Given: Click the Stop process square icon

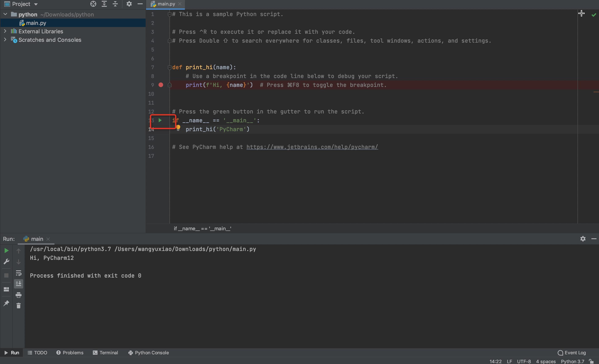Looking at the screenshot, I should (x=7, y=275).
